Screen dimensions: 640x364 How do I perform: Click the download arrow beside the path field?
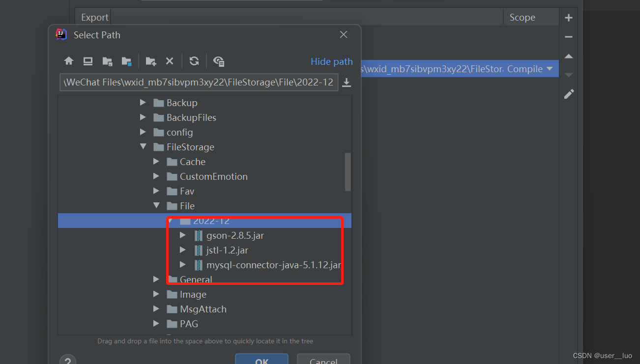coord(346,82)
